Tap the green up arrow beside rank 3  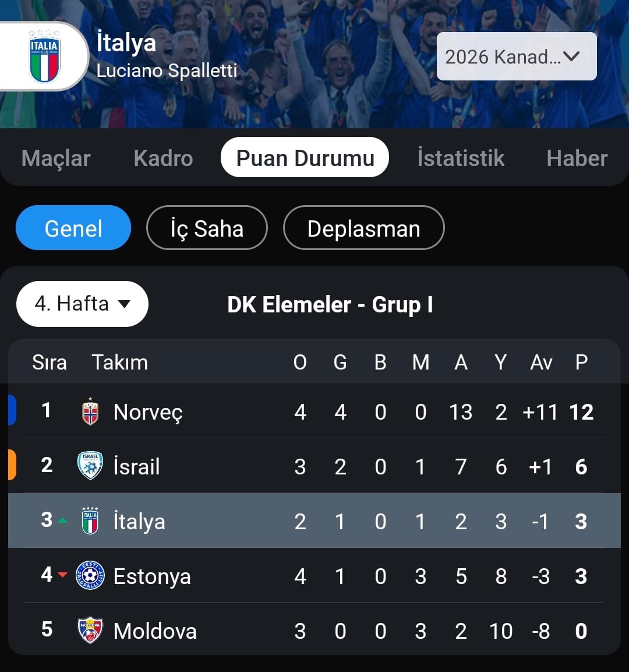click(x=62, y=520)
